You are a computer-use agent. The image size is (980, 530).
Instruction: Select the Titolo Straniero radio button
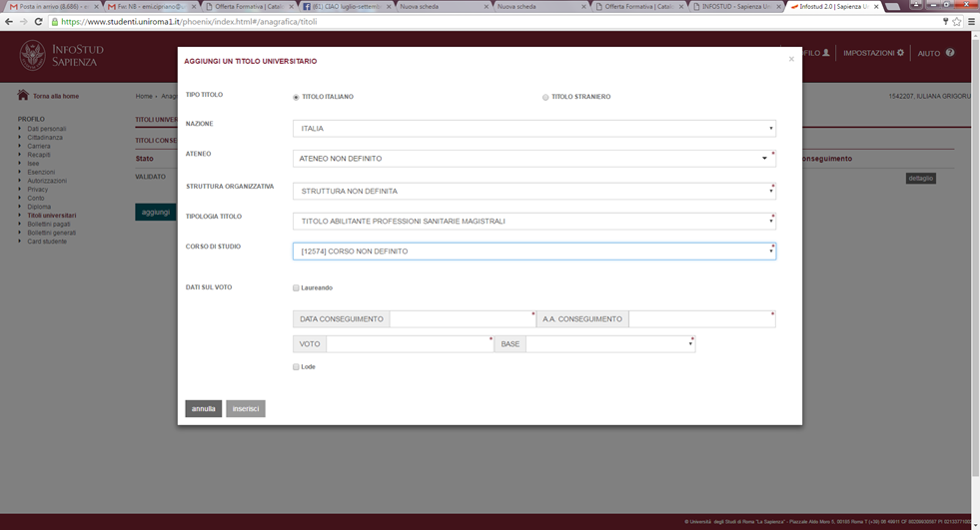click(545, 97)
